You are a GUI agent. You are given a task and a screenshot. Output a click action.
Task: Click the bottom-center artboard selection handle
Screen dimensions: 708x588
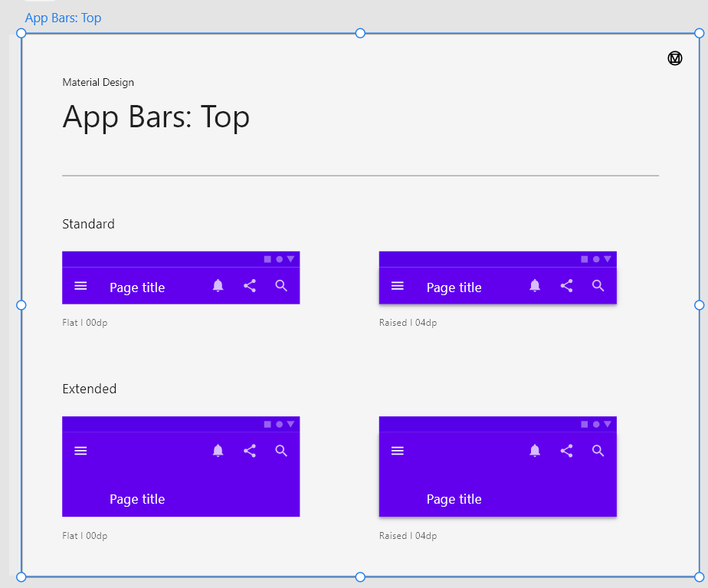tap(360, 577)
